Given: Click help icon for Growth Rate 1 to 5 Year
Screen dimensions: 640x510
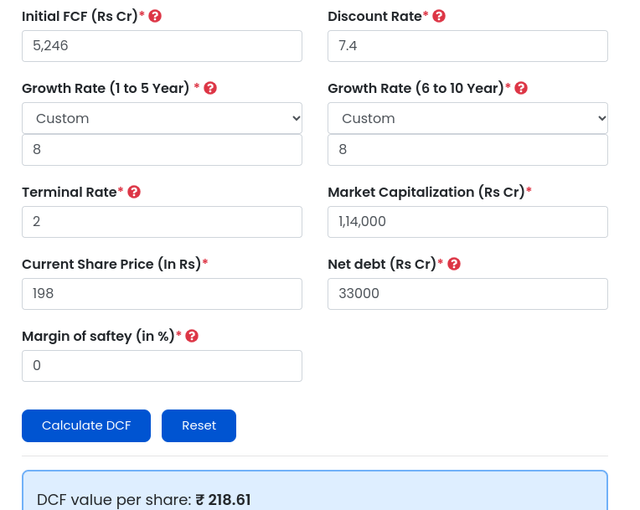Looking at the screenshot, I should pyautogui.click(x=210, y=88).
